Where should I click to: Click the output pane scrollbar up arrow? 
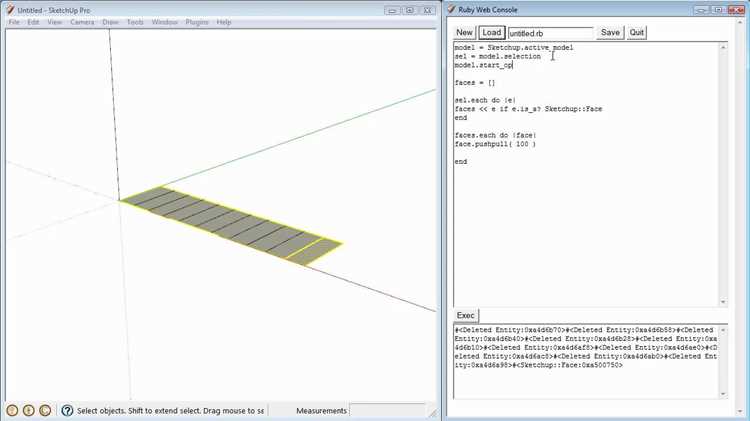click(723, 330)
